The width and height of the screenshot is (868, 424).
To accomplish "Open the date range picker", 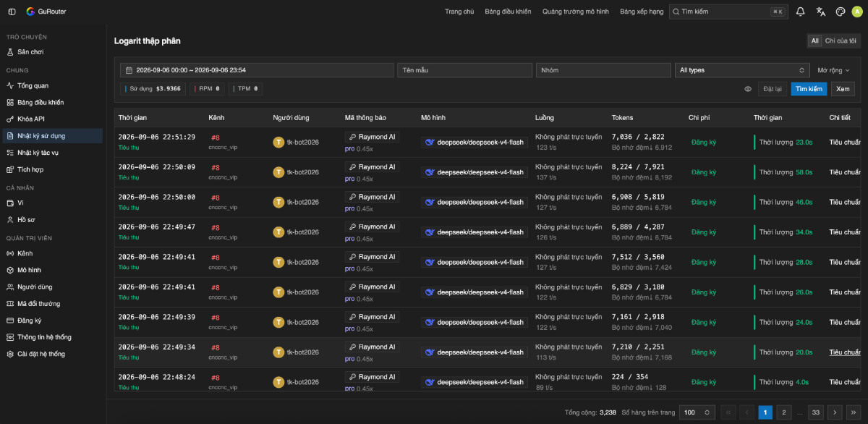I will click(x=257, y=70).
